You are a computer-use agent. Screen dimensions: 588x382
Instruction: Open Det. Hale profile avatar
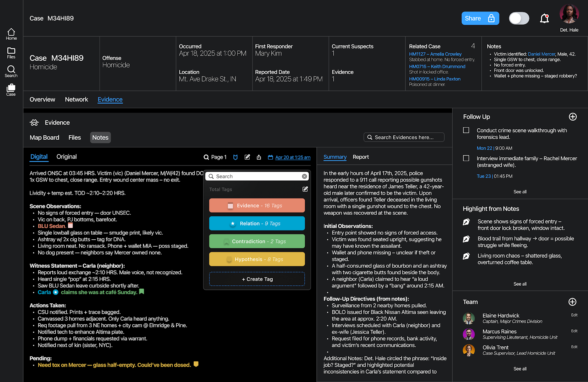(569, 14)
